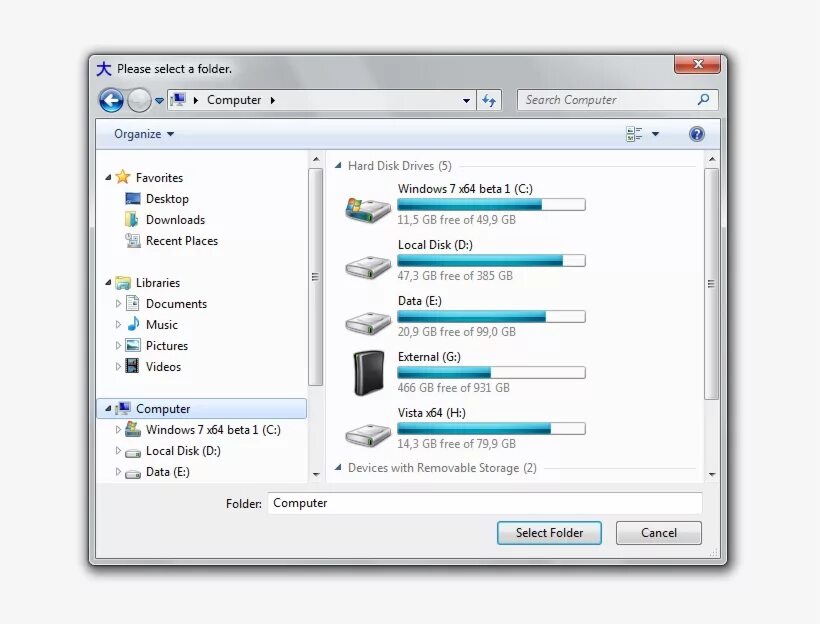Open the recent locations dropdown arrow
This screenshot has height=624, width=820.
pos(159,100)
